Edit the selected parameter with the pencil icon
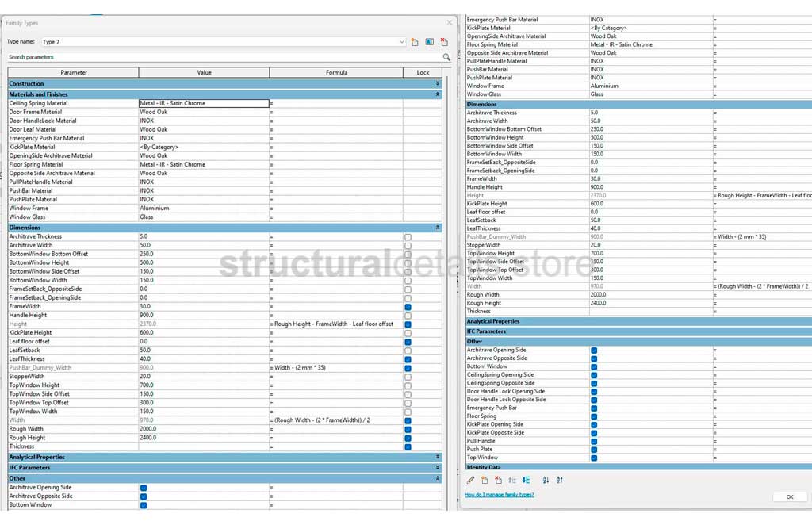The width and height of the screenshot is (812, 525). tap(471, 480)
